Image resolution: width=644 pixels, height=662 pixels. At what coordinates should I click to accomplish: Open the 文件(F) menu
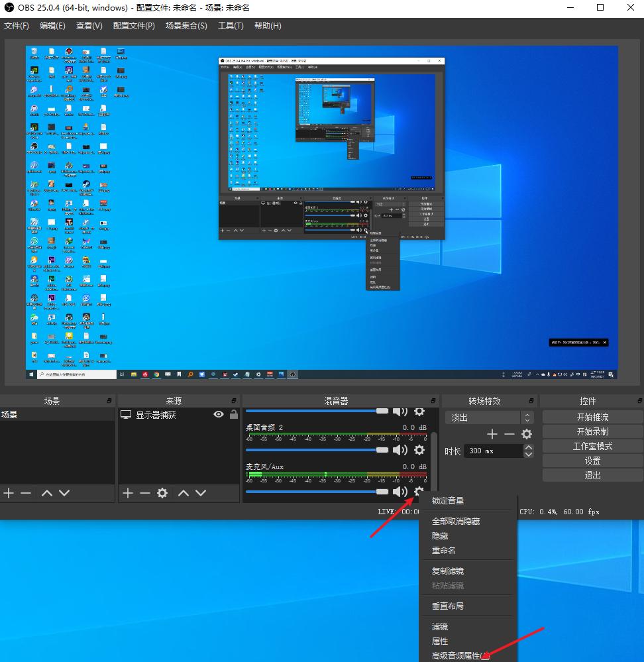coord(17,26)
